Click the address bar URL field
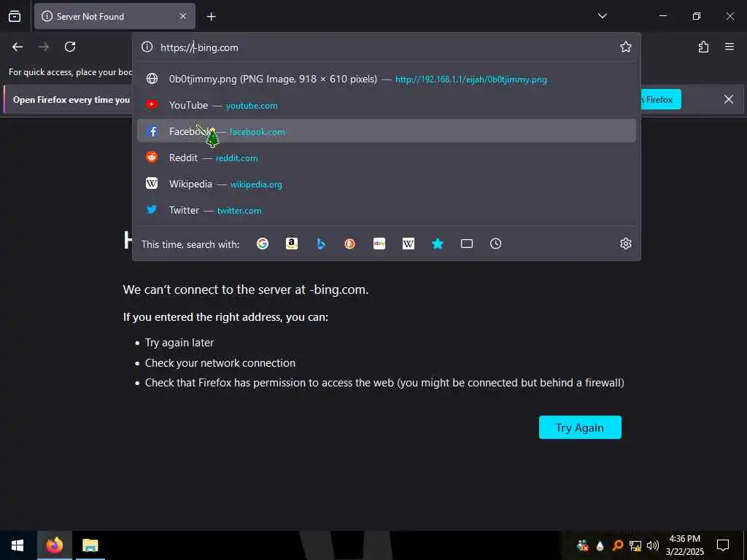The image size is (747, 560). (386, 47)
